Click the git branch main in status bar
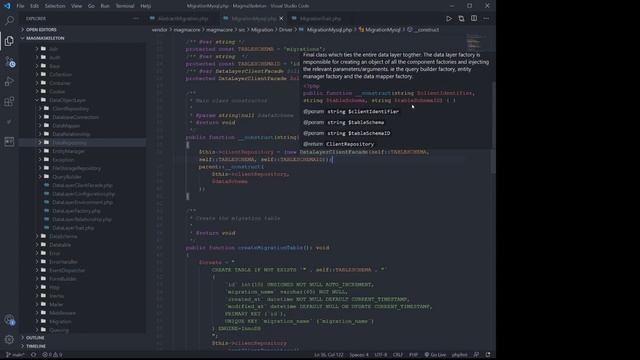 16,355
